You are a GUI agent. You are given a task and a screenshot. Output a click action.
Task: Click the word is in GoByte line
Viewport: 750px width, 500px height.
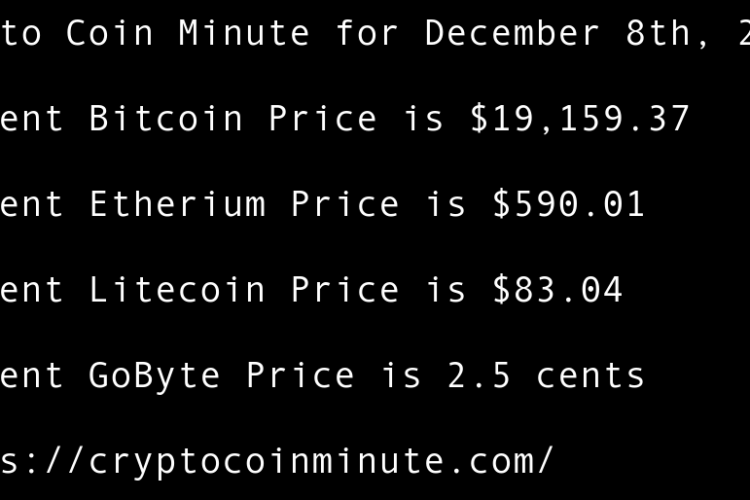pos(401,376)
